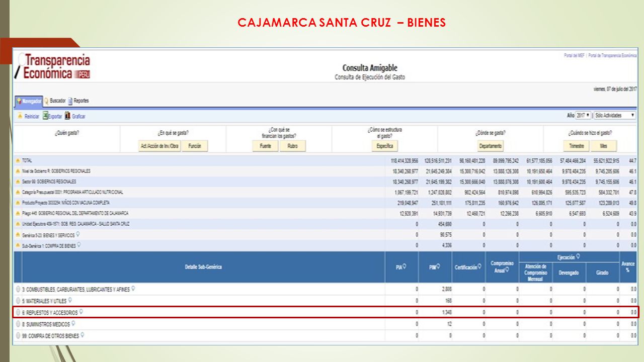Click arrow beside Producto/Proyecto Niños con Vacuna
This screenshot has height=362, width=644.
[x=18, y=203]
